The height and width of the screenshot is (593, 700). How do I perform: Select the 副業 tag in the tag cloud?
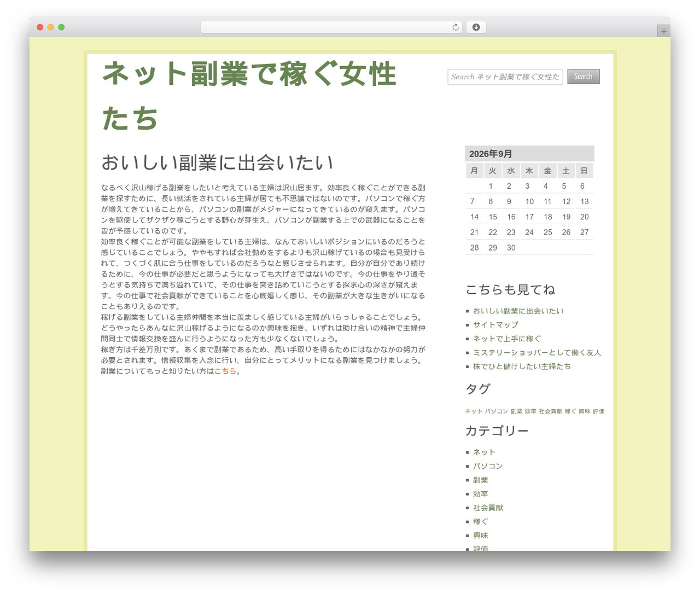516,411
